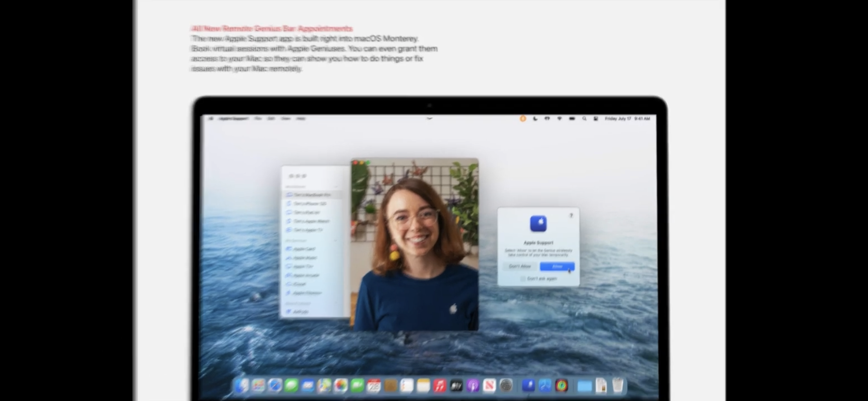Open the Notes app in the Dock
The height and width of the screenshot is (401, 868).
click(x=423, y=386)
